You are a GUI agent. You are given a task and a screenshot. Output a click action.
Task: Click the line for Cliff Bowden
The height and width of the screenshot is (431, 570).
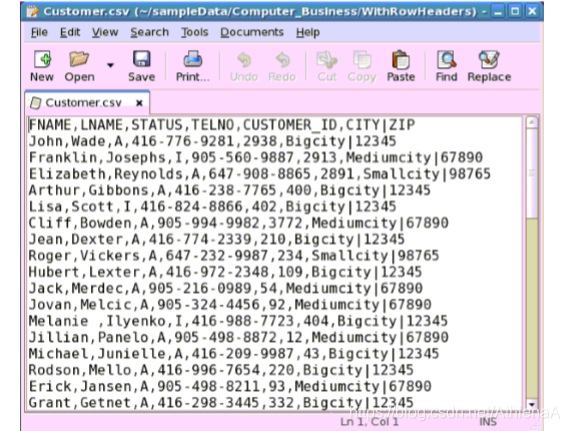click(238, 223)
